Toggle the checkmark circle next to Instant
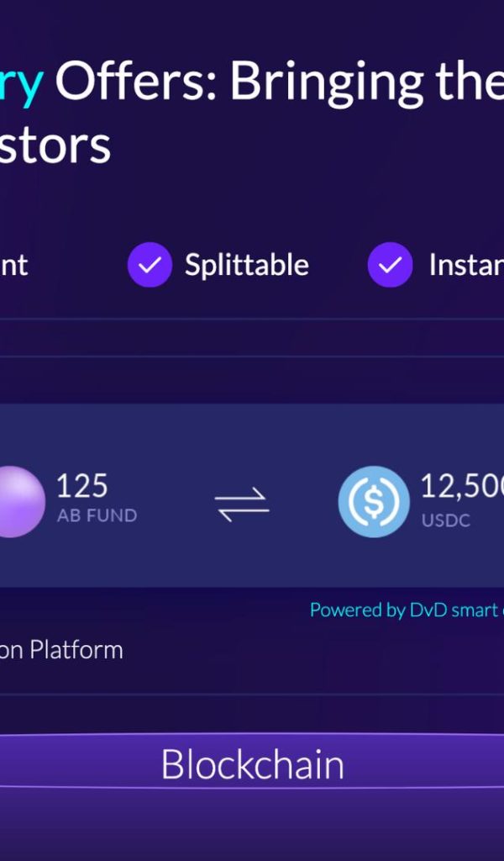This screenshot has height=861, width=504. (x=390, y=265)
